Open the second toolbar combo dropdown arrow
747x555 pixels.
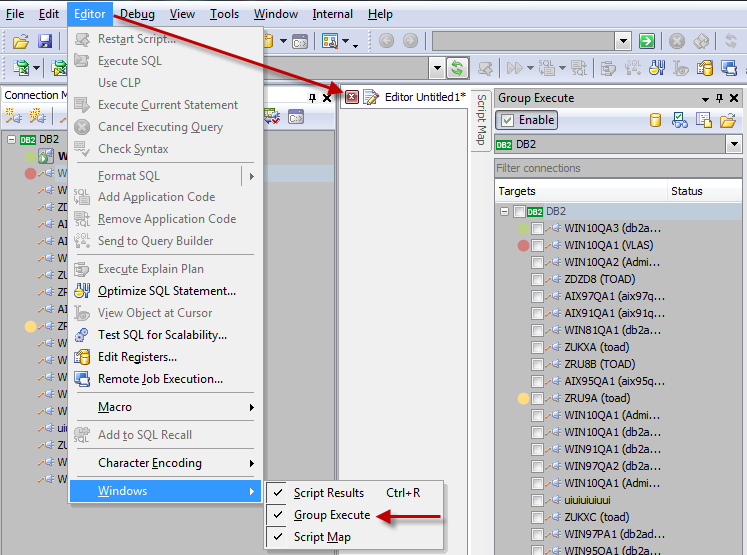pos(437,68)
